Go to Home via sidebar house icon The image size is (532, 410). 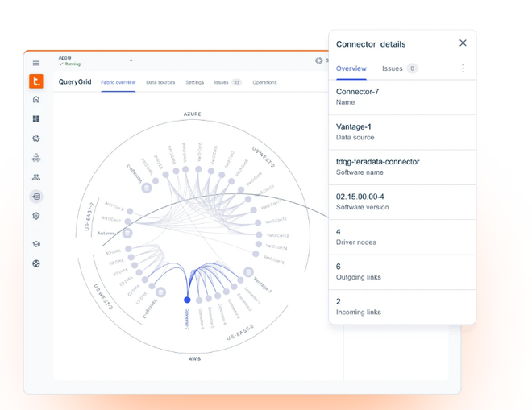36,100
